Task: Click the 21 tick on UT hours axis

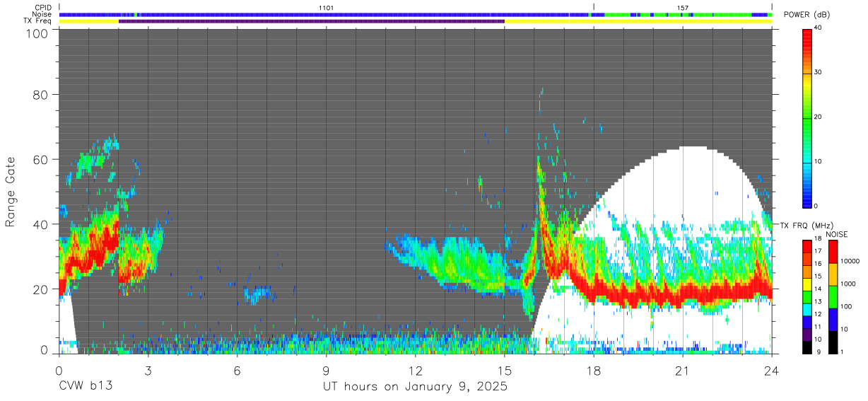Action: (x=682, y=370)
